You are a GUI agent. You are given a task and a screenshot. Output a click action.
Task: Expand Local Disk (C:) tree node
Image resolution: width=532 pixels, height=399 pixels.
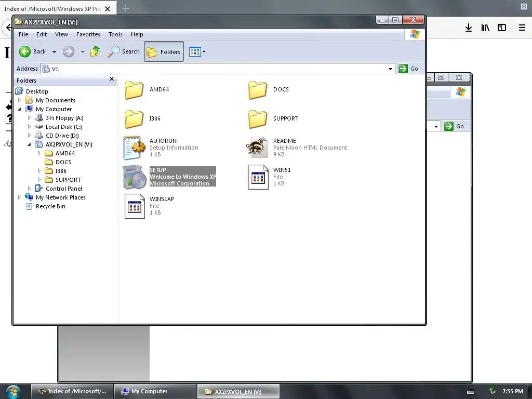click(29, 127)
